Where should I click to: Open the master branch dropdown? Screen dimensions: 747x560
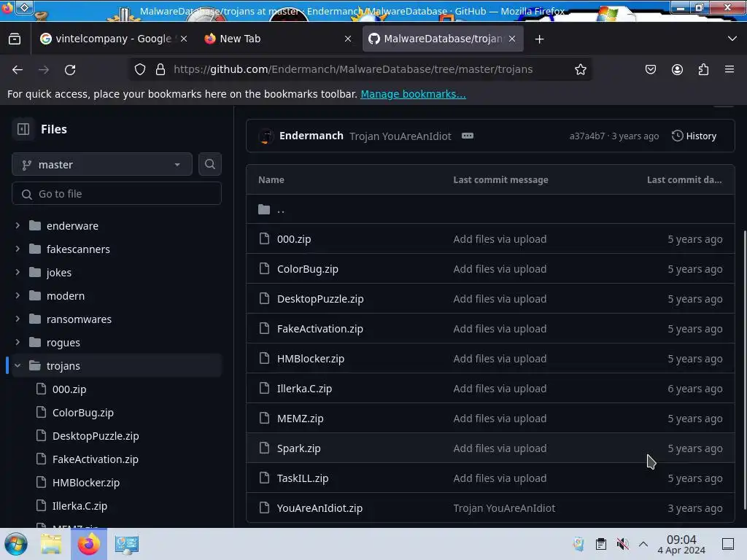pyautogui.click(x=102, y=164)
